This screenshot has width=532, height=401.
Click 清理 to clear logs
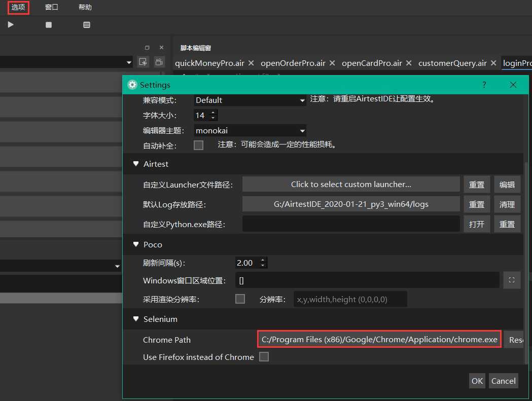pos(507,204)
